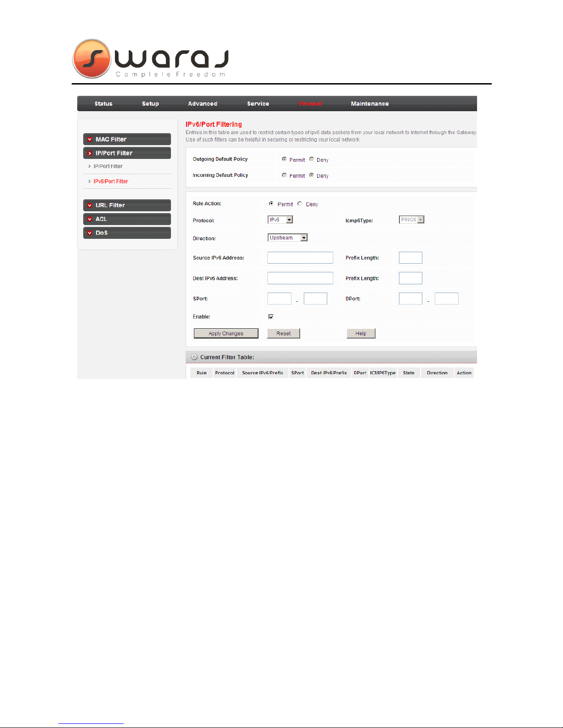Click the Direction column header
563x728 pixels.
437,373
